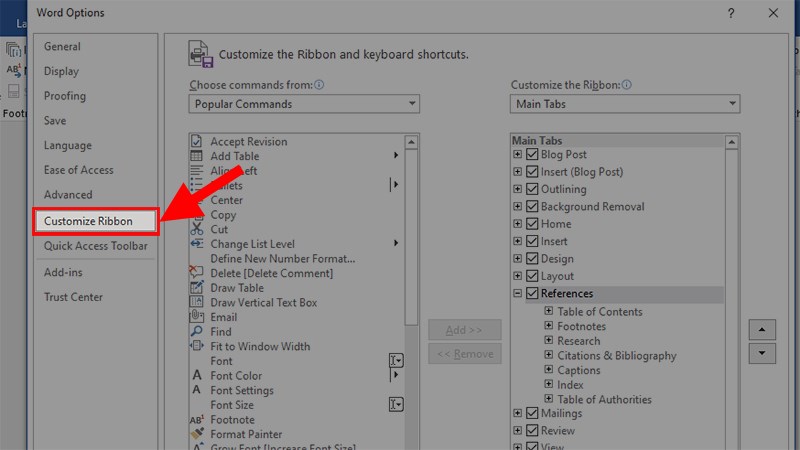This screenshot has height=450, width=800.
Task: Select Citations & Bibliography tree item
Action: pos(616,355)
